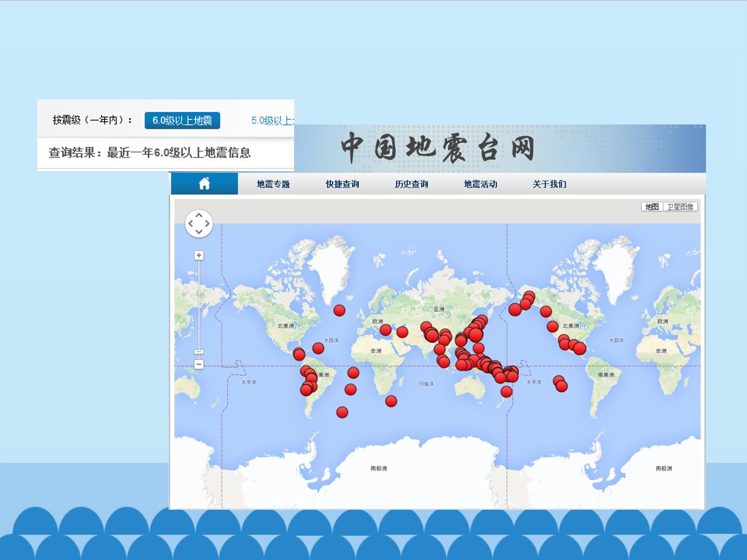Click the 中国地震台网 site banner
Screen dimensions: 747x560
(437, 148)
